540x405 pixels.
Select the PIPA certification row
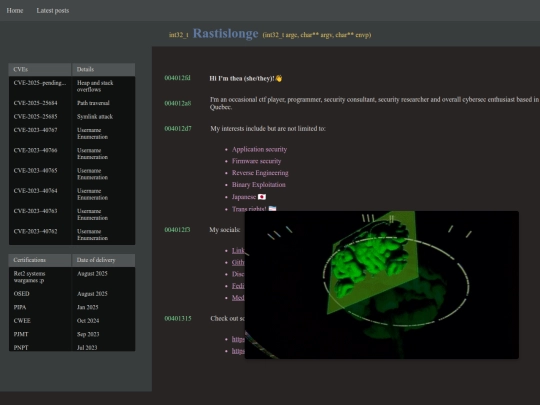pos(72,307)
